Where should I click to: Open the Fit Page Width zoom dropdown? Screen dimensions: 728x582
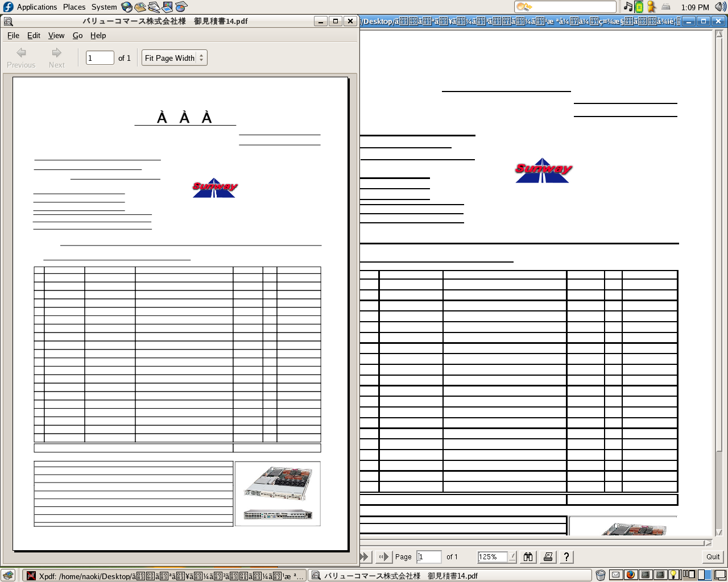point(174,58)
